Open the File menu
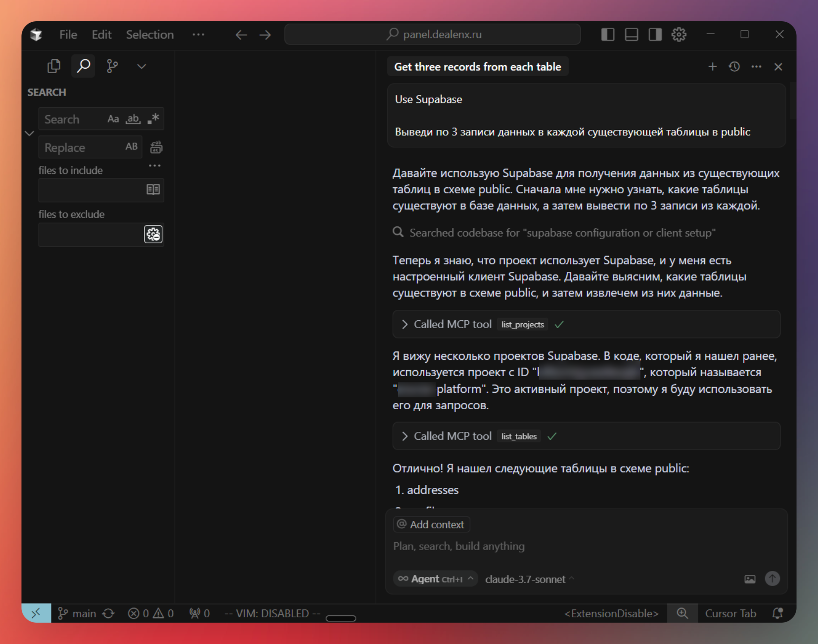This screenshot has height=644, width=818. pyautogui.click(x=68, y=35)
